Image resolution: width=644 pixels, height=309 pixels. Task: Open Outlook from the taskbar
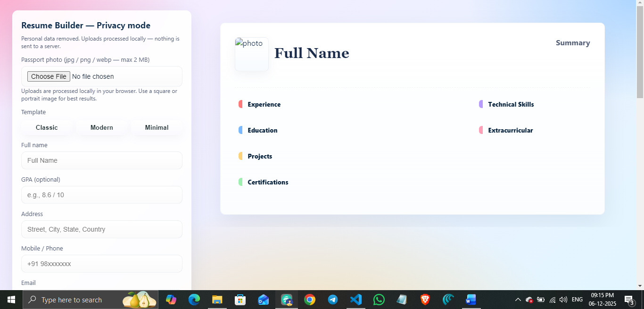pos(263,300)
